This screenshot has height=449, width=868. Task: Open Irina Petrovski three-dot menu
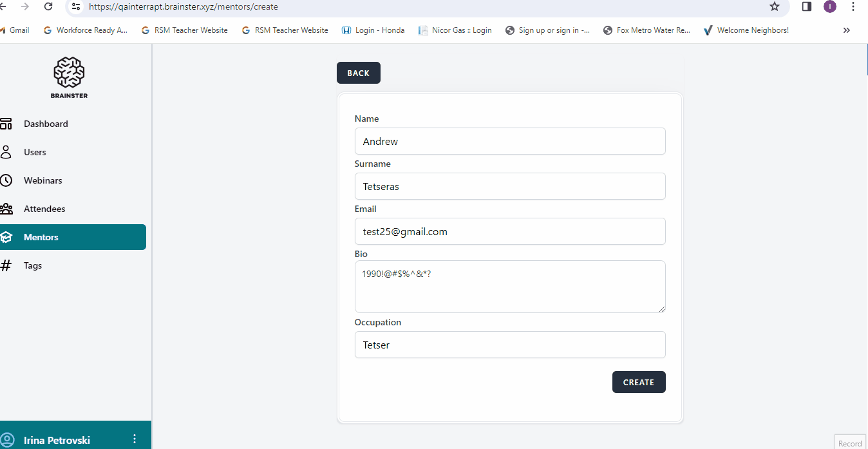pos(135,439)
